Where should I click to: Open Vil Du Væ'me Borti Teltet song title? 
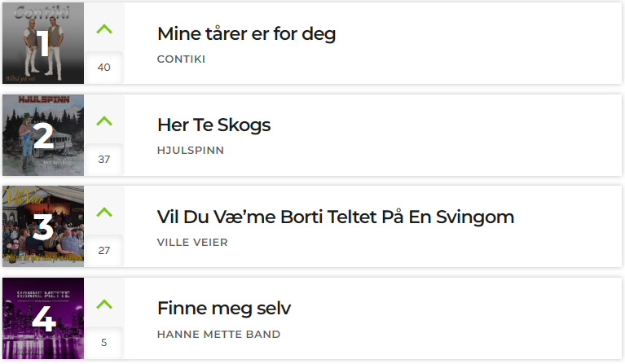[336, 217]
